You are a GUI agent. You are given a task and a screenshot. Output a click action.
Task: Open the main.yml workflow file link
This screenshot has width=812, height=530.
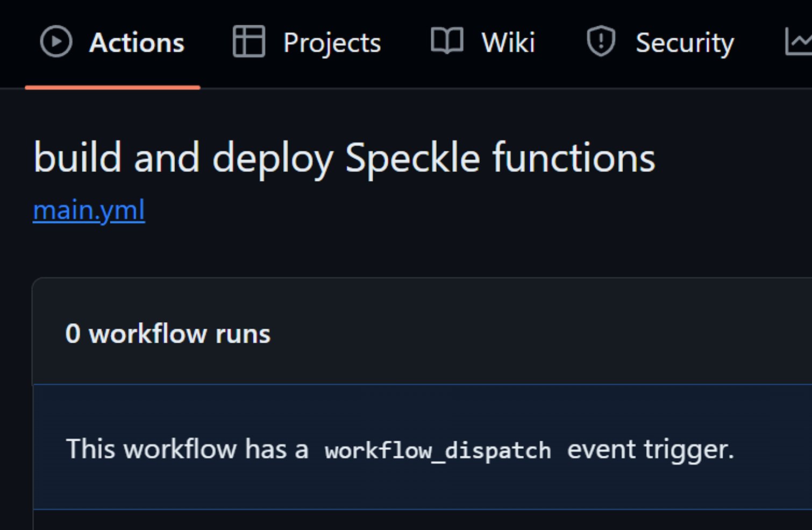89,210
